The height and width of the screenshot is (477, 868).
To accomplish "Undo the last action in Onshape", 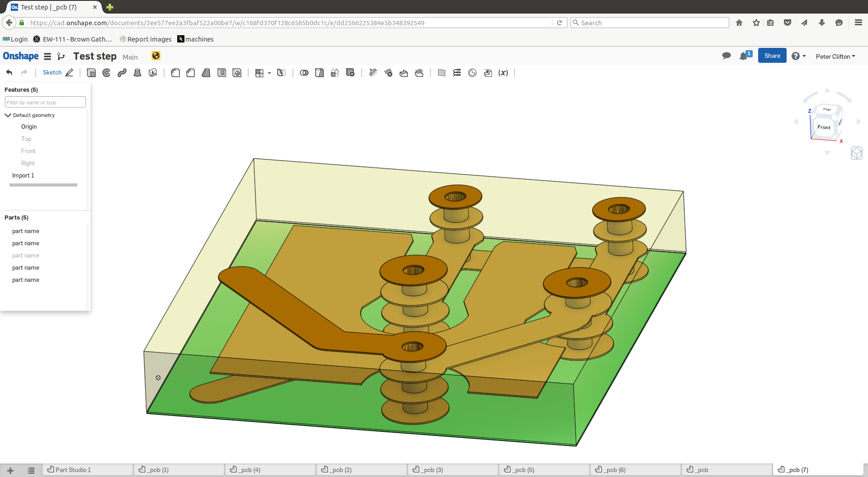I will click(9, 73).
